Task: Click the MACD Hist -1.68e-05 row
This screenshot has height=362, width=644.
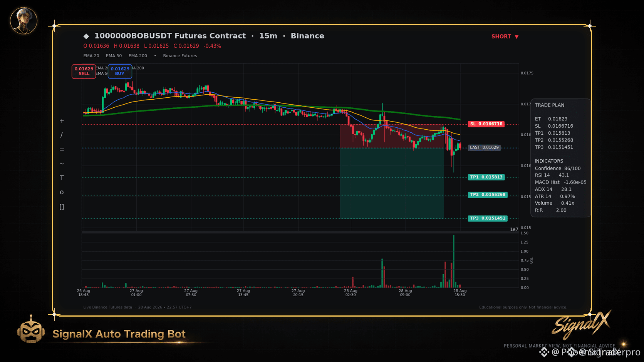Action: click(560, 182)
